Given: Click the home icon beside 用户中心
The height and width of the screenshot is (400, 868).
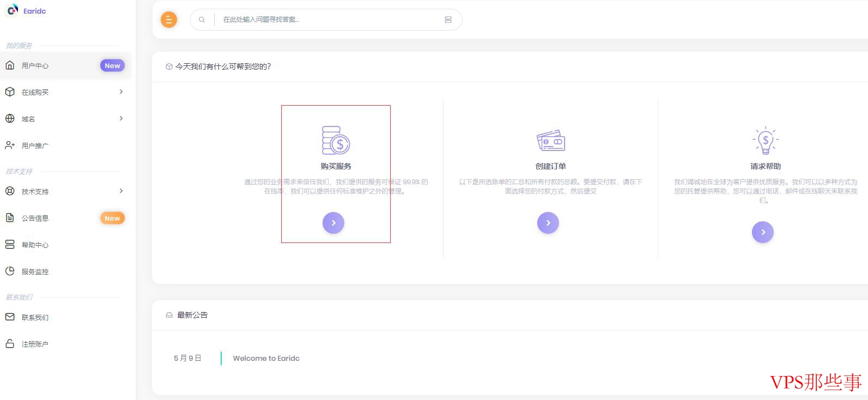Looking at the screenshot, I should click(x=10, y=65).
